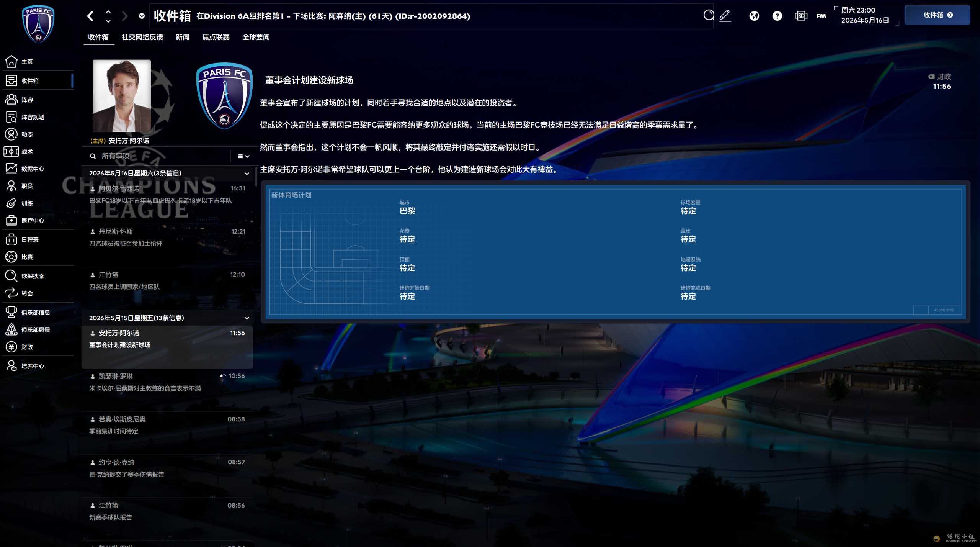Collapse the 2026年5月16日 message group
This screenshot has height=547, width=980.
pos(247,174)
